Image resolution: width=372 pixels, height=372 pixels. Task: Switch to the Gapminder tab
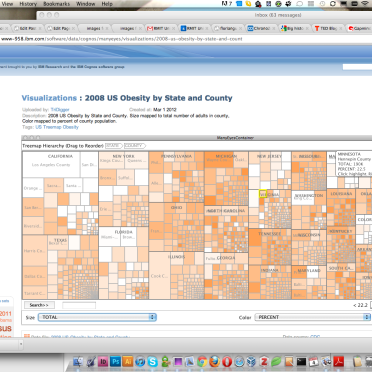(359, 29)
